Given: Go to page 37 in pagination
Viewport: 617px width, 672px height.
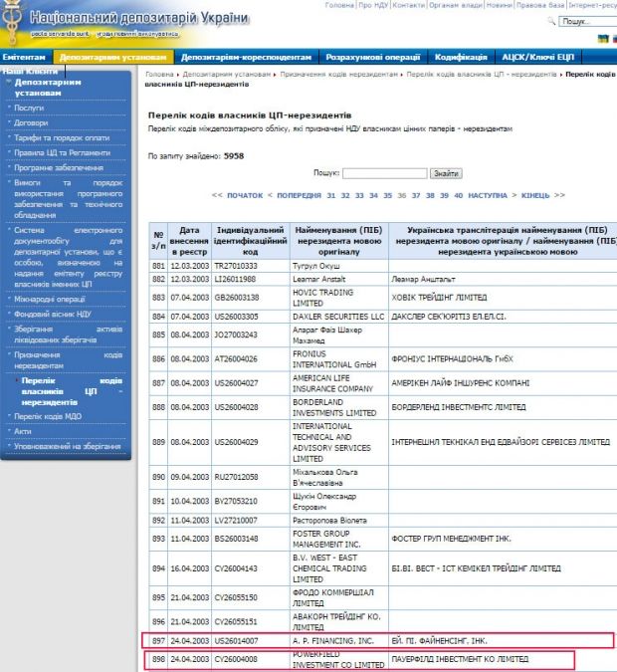Looking at the screenshot, I should (416, 195).
